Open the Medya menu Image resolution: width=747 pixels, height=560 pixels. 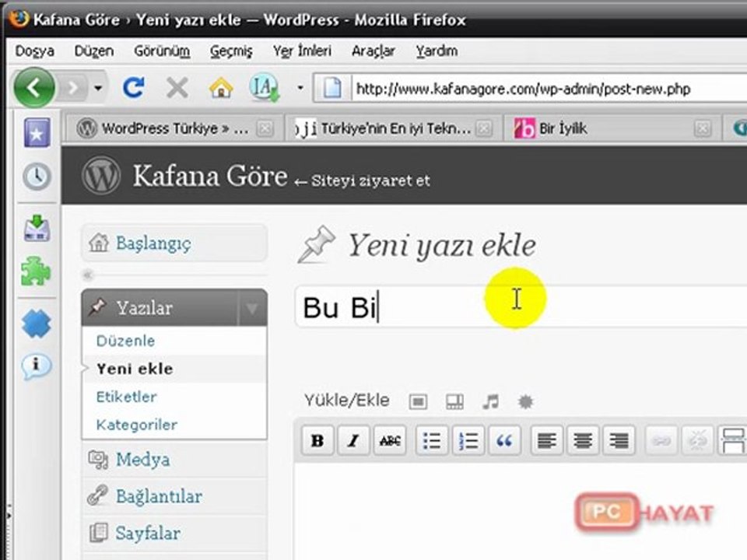point(174,460)
